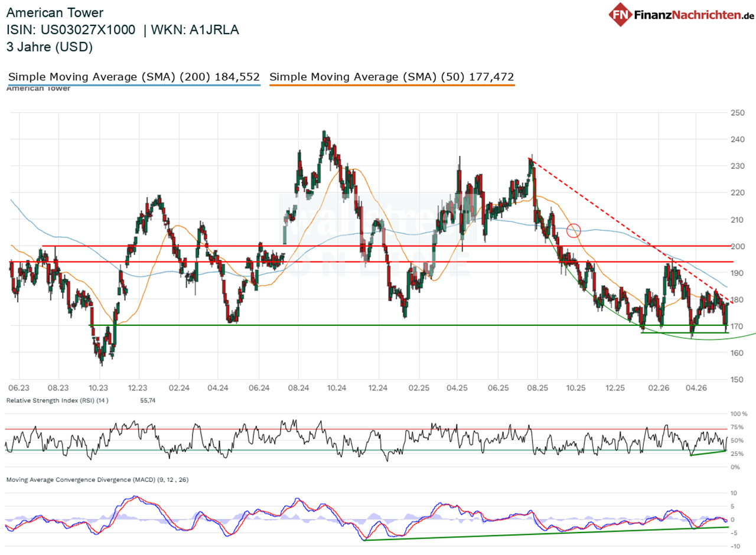Click the MACD axis label 10
This screenshot has width=756, height=555.
pos(734,492)
